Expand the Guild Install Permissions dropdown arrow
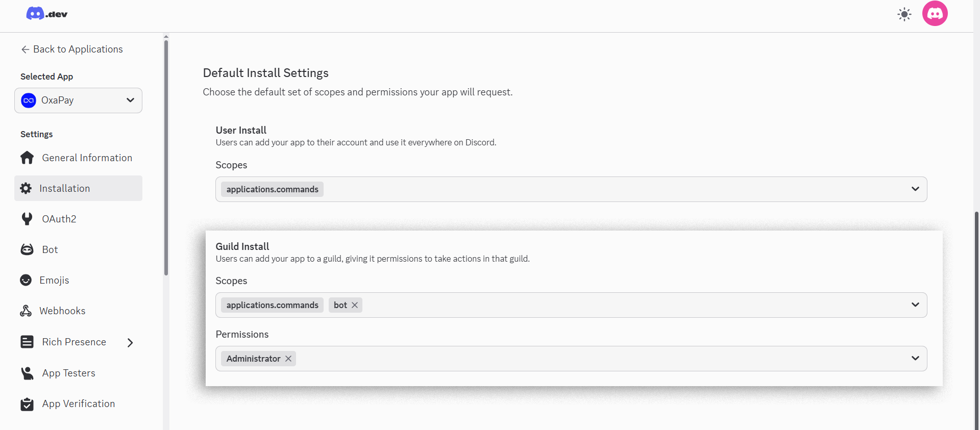The image size is (980, 430). 915,359
